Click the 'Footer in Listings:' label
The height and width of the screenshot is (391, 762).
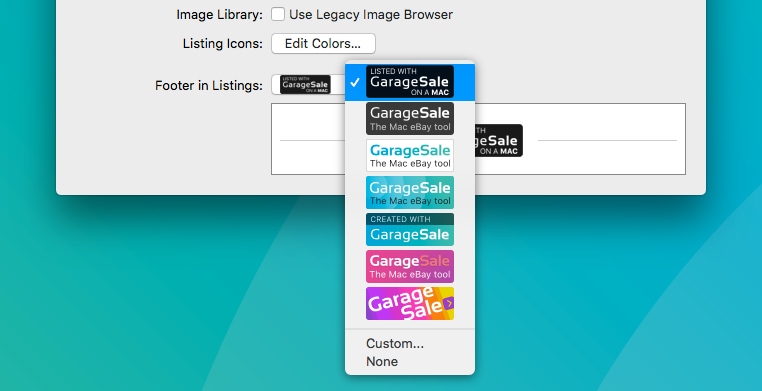(209, 85)
